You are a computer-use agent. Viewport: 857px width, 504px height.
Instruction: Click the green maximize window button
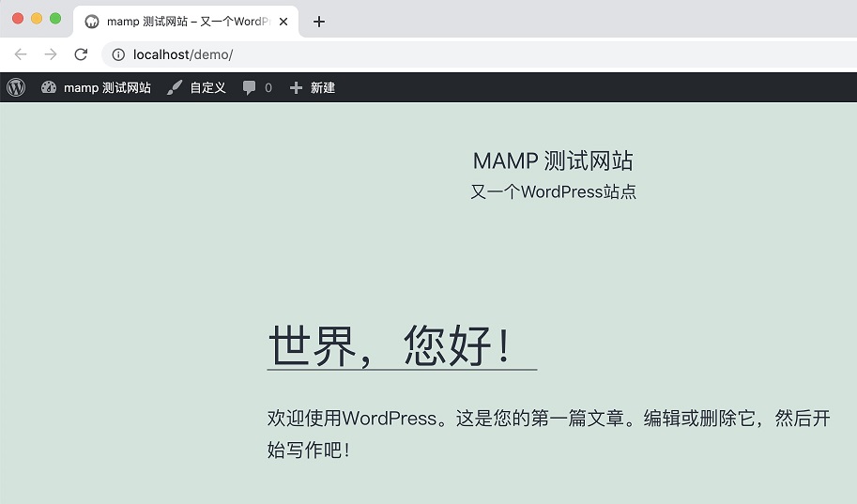[55, 19]
